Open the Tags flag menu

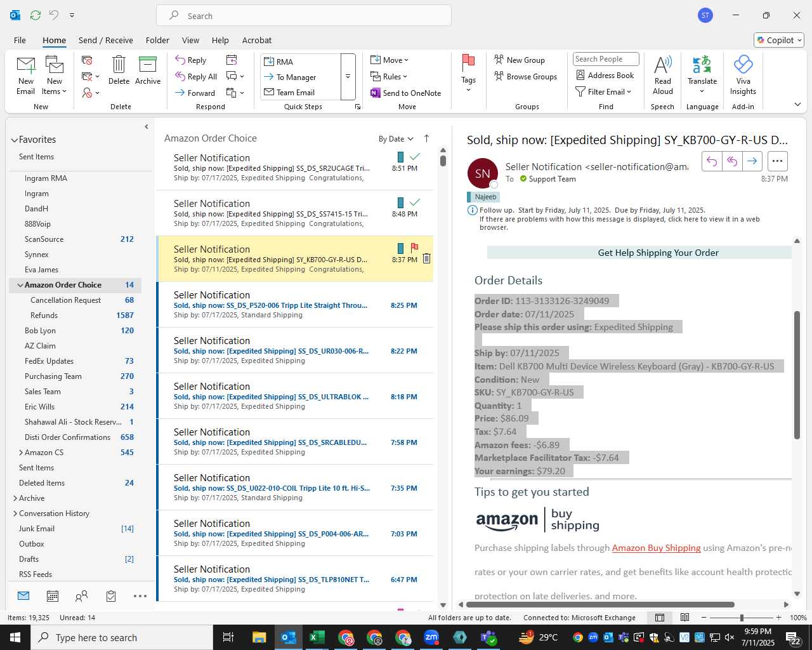click(x=468, y=74)
